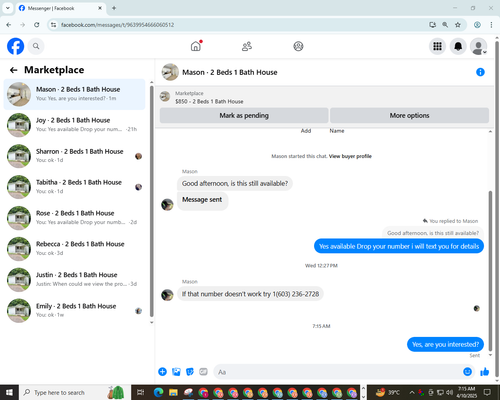Open the $850 - 2 Beds 1 Bath House listing

coord(209,101)
